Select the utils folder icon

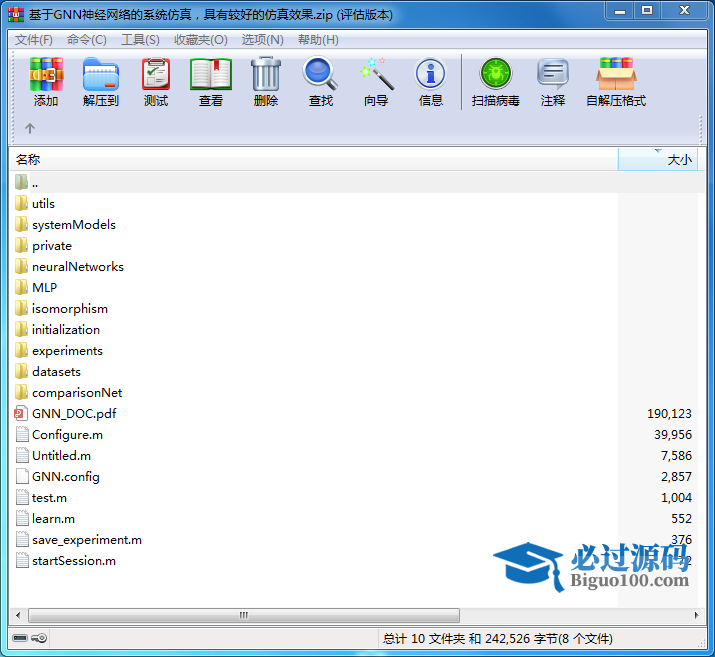[x=21, y=203]
